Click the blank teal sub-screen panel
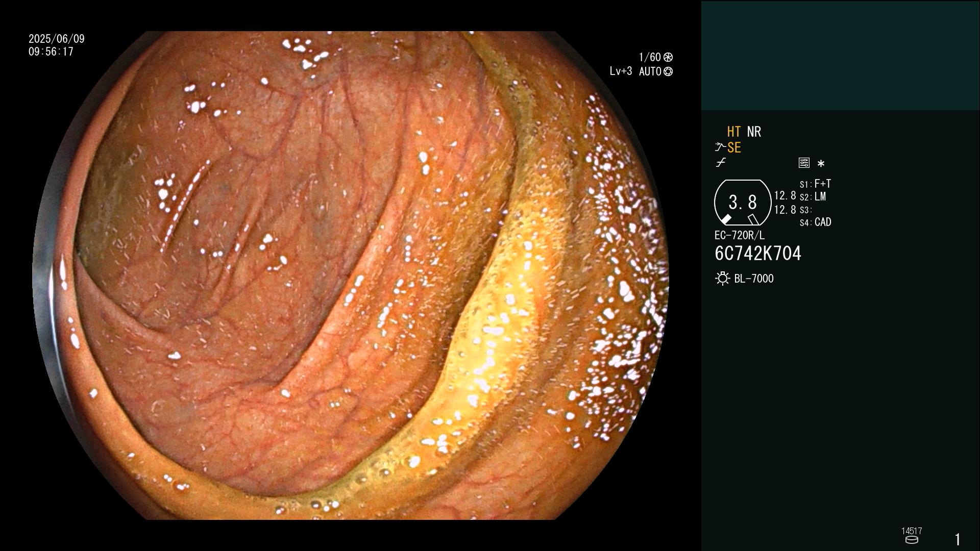980x551 pixels. click(x=840, y=56)
